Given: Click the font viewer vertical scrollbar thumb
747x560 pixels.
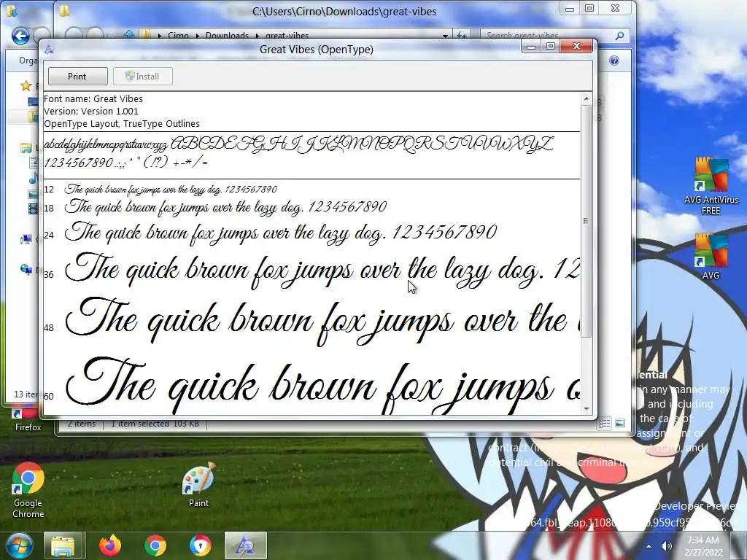Looking at the screenshot, I should click(587, 221).
